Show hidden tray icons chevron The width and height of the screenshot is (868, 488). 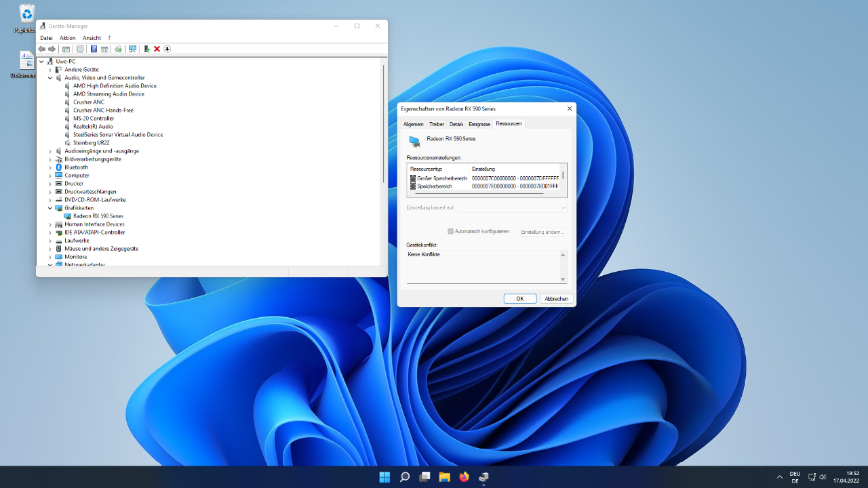780,477
